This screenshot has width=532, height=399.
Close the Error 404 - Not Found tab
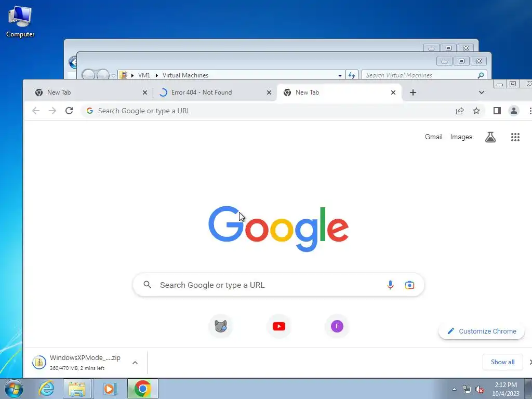(x=269, y=92)
